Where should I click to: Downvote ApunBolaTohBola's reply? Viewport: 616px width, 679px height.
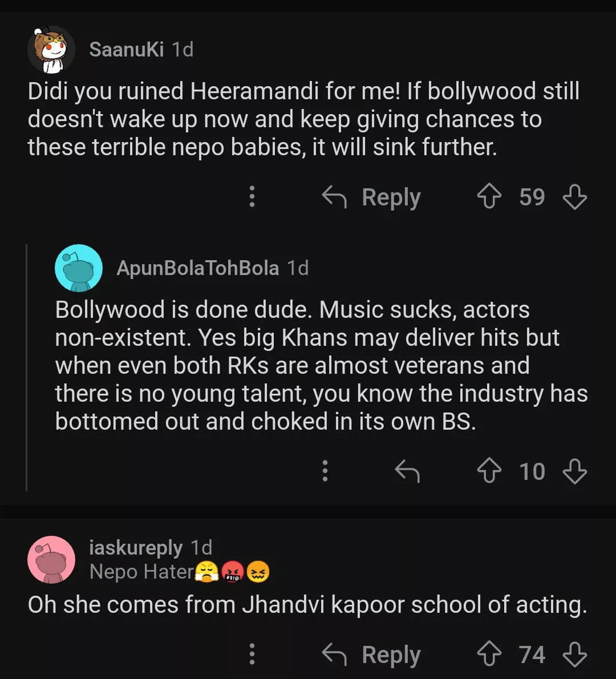click(574, 472)
